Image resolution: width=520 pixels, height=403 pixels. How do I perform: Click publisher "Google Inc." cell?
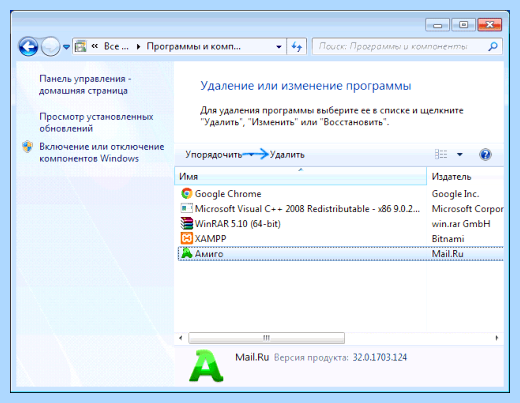(455, 194)
